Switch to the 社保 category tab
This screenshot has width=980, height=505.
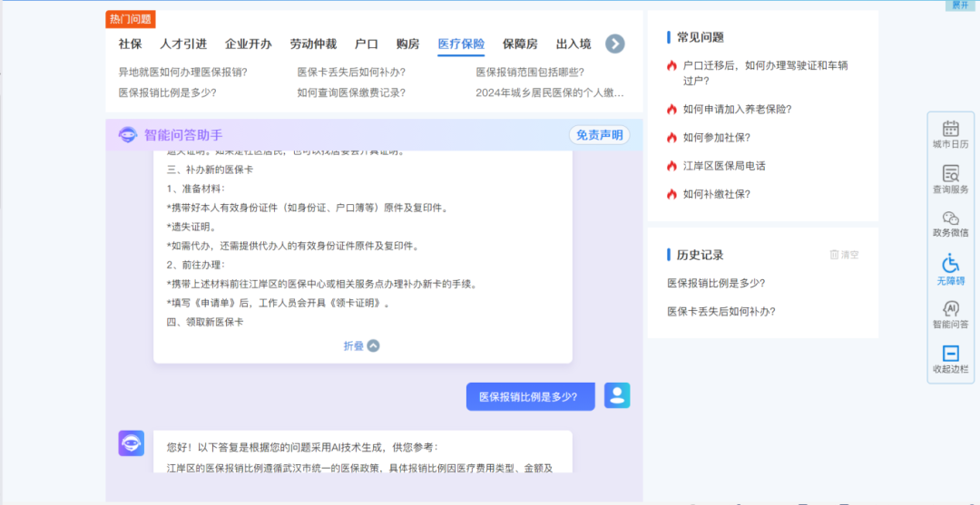[x=130, y=44]
